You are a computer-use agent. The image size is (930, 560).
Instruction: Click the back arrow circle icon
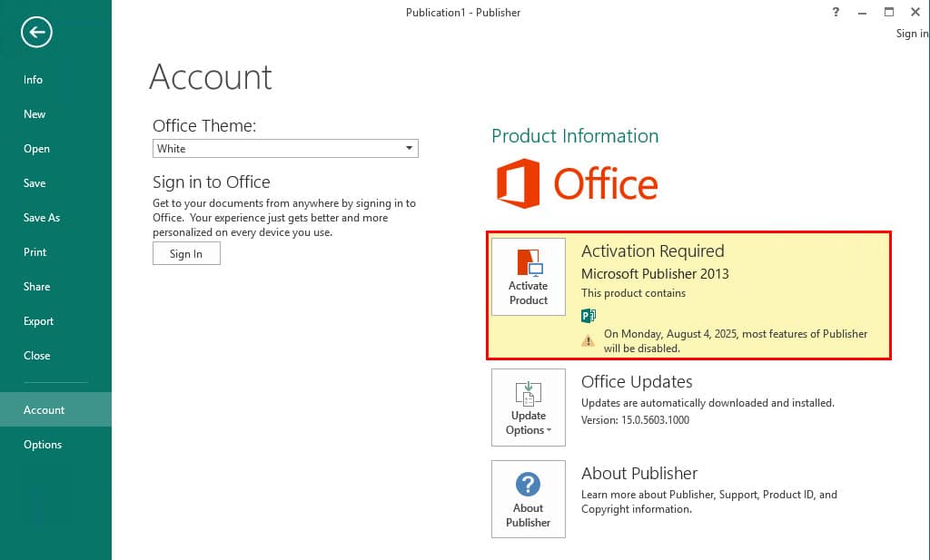36,32
